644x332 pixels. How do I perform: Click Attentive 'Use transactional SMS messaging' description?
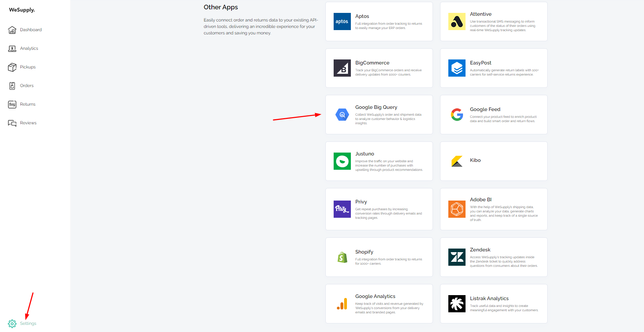(503, 26)
